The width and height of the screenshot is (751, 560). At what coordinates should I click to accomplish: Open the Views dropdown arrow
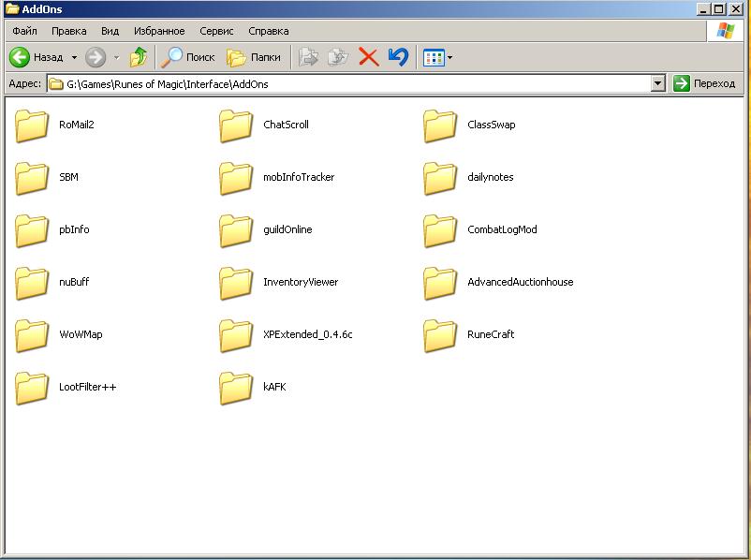click(x=449, y=57)
